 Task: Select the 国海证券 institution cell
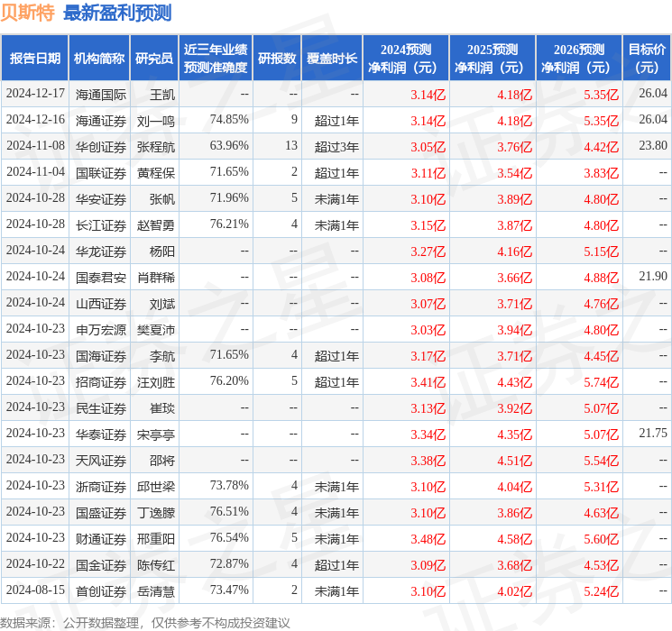(x=101, y=356)
